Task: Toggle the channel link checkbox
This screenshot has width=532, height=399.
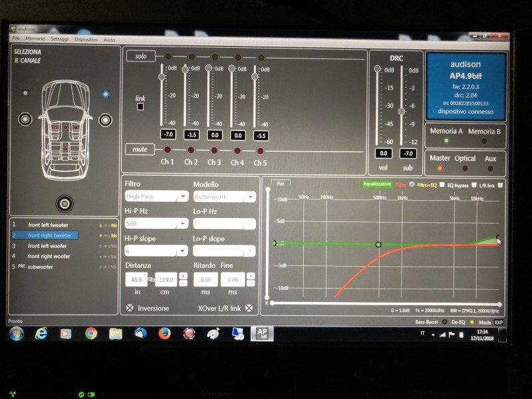Action: [140, 107]
